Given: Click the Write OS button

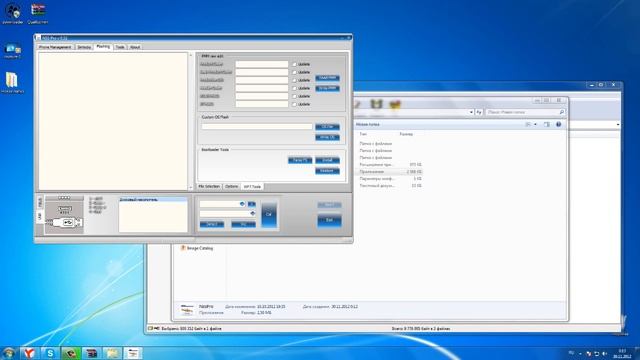Looking at the screenshot, I should 327,138.
